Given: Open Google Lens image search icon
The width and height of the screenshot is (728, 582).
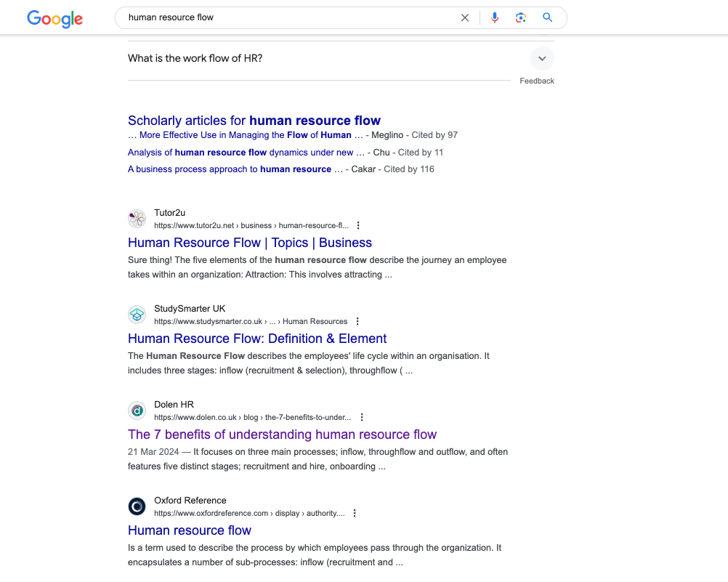Looking at the screenshot, I should pos(520,17).
